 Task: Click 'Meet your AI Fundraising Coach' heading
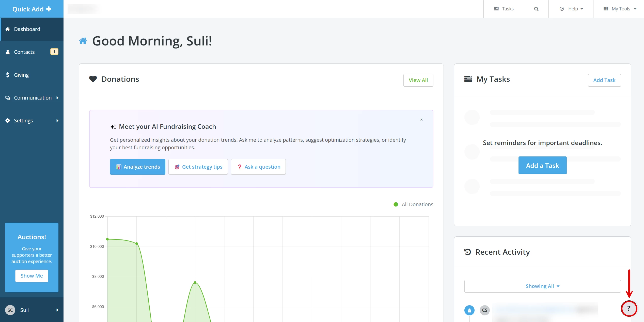tap(167, 127)
